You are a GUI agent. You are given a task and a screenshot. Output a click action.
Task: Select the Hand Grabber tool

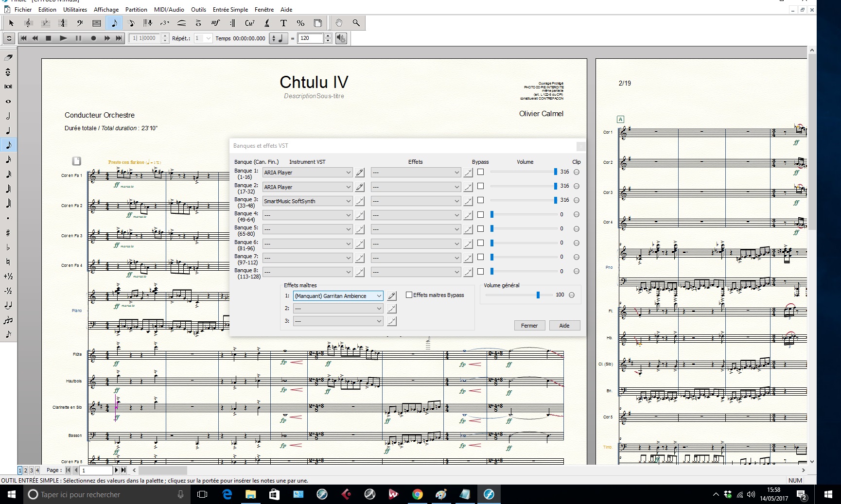tap(339, 23)
